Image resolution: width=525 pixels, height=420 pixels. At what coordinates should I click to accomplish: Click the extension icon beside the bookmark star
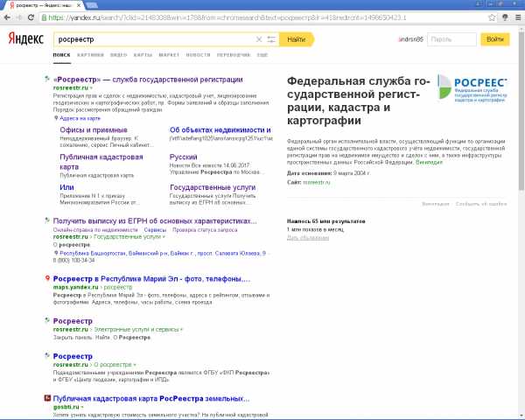505,17
